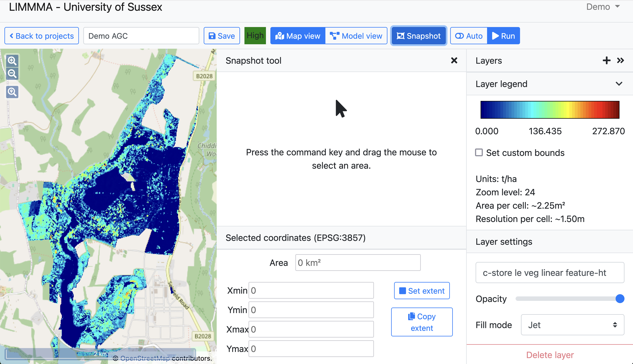Enable Set custom bounds checkbox
This screenshot has width=633, height=364.
coord(479,153)
